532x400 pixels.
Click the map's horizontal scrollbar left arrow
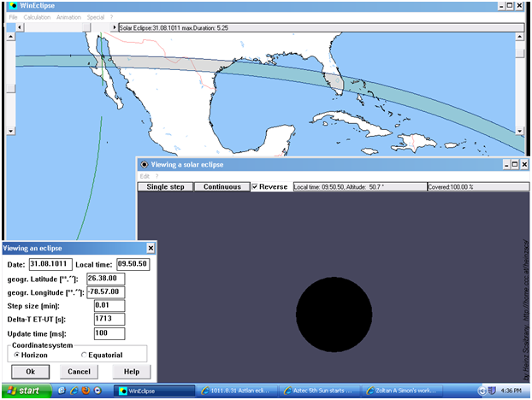(x=21, y=28)
